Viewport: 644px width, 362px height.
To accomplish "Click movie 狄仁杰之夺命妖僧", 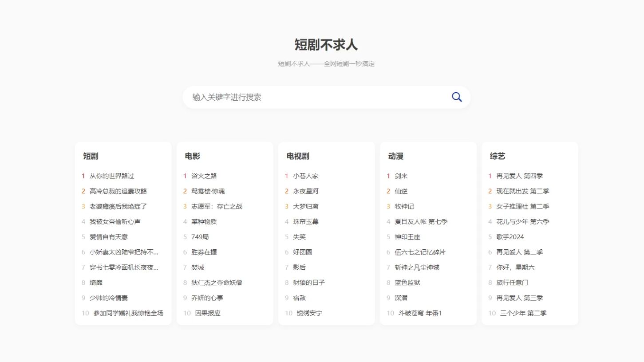I will [x=217, y=283].
